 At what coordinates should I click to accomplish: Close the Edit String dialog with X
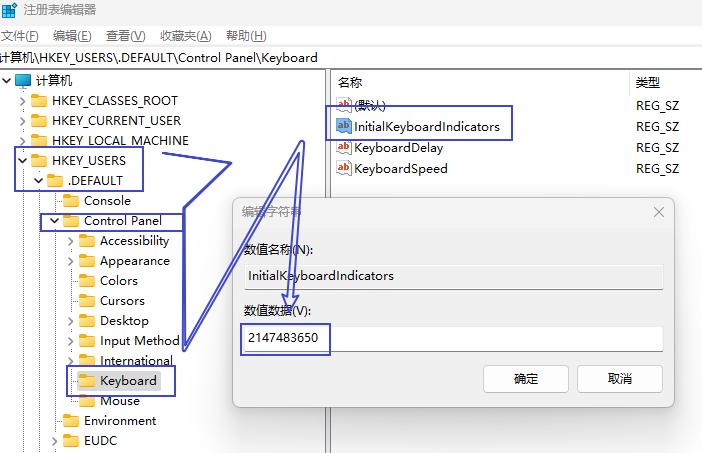point(659,212)
